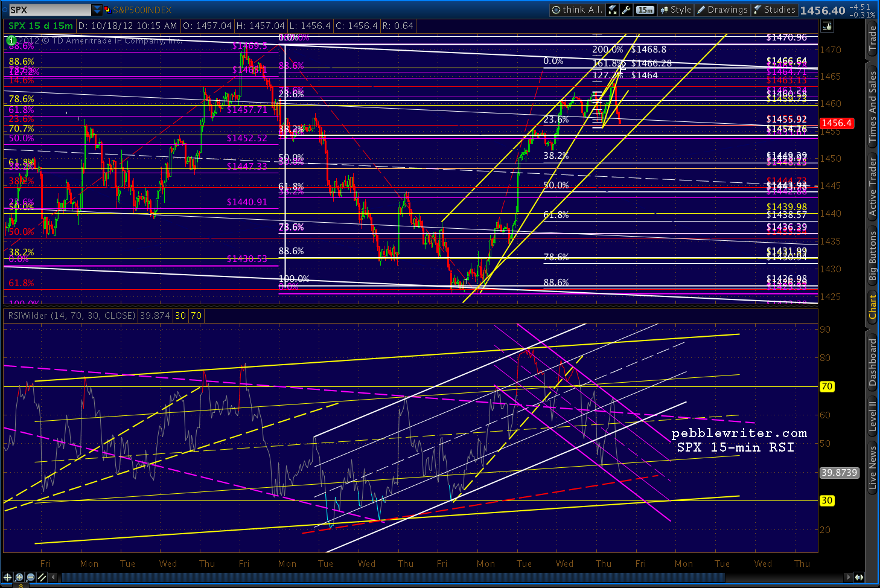Open chart settings wrench icon
Viewport: 880px width, 588px height.
[x=627, y=10]
